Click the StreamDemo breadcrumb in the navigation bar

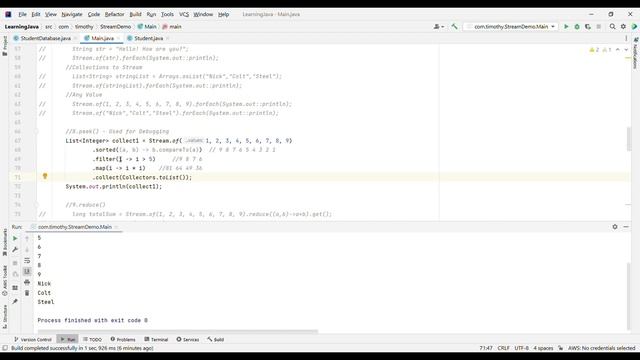pyautogui.click(x=116, y=27)
